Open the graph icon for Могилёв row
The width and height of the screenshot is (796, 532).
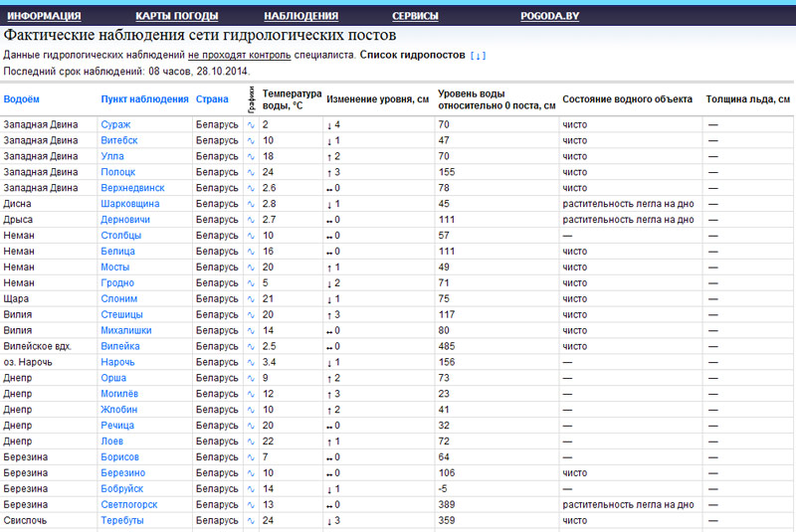pyautogui.click(x=251, y=394)
